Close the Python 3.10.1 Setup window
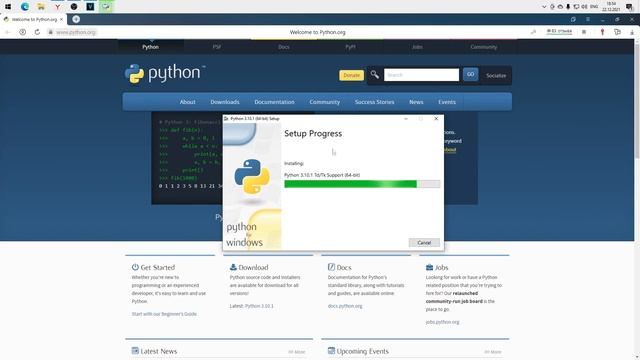Image resolution: width=640 pixels, height=360 pixels. 436,118
